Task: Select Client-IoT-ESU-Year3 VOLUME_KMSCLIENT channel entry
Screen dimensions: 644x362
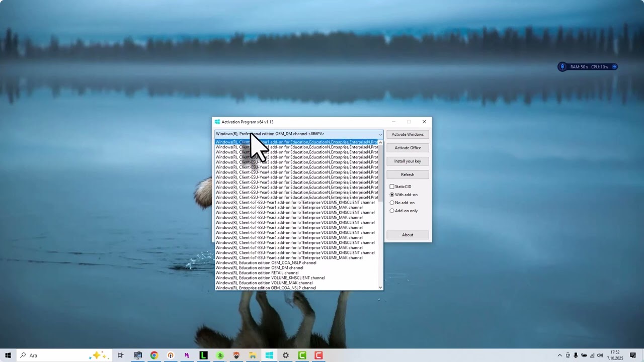Action: tap(296, 223)
